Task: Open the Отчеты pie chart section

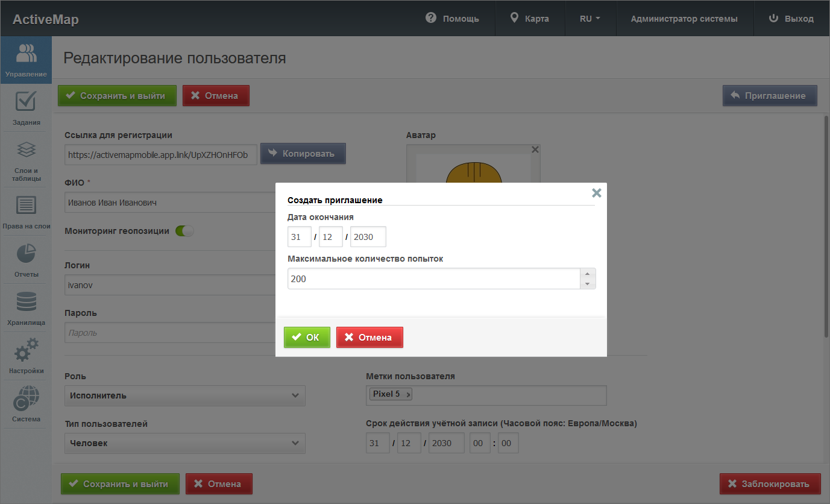Action: tap(26, 260)
